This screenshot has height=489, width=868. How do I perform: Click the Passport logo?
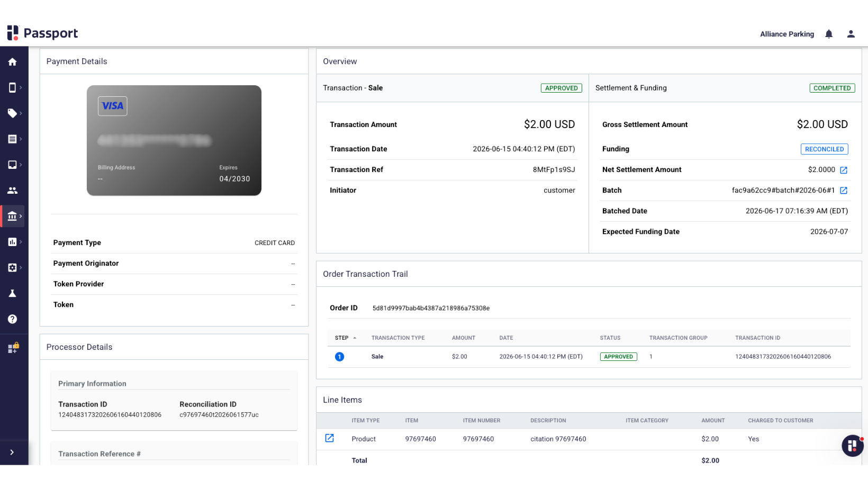click(x=42, y=33)
